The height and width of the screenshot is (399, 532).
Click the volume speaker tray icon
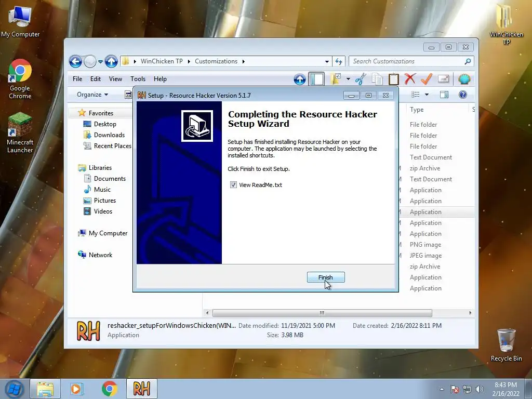pyautogui.click(x=479, y=389)
